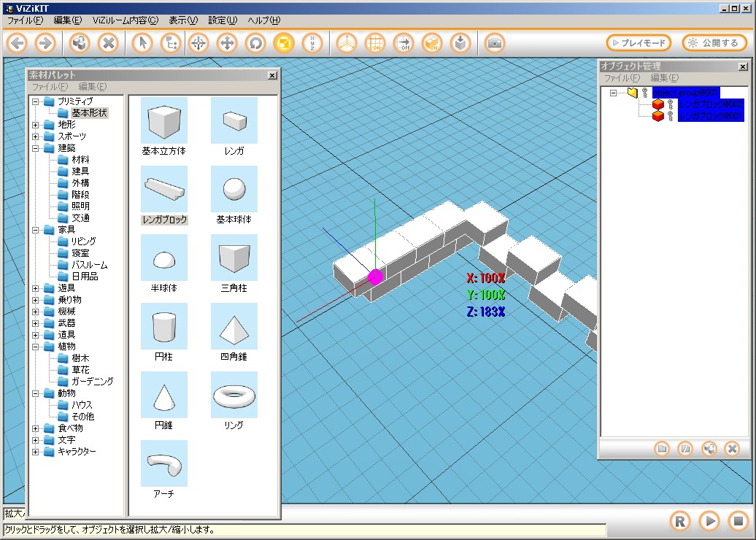
Task: Click the four-way move arrows tool
Action: (x=226, y=43)
